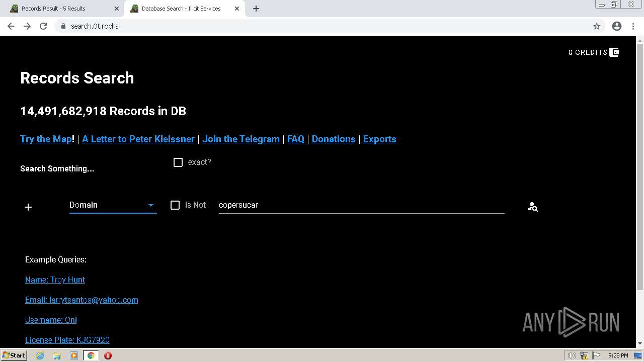Viewport: 644px width, 362px height.
Task: Open the Chrome profile avatar menu
Action: click(617, 26)
